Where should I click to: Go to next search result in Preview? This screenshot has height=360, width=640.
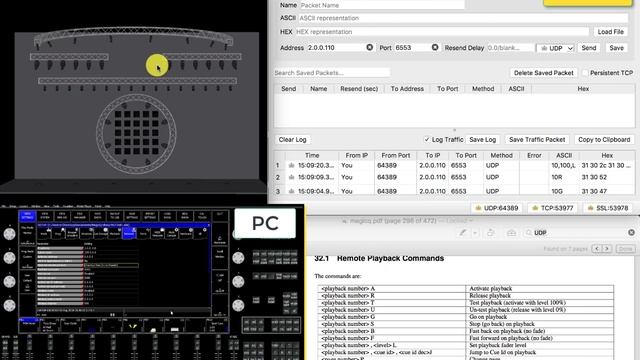click(607, 249)
